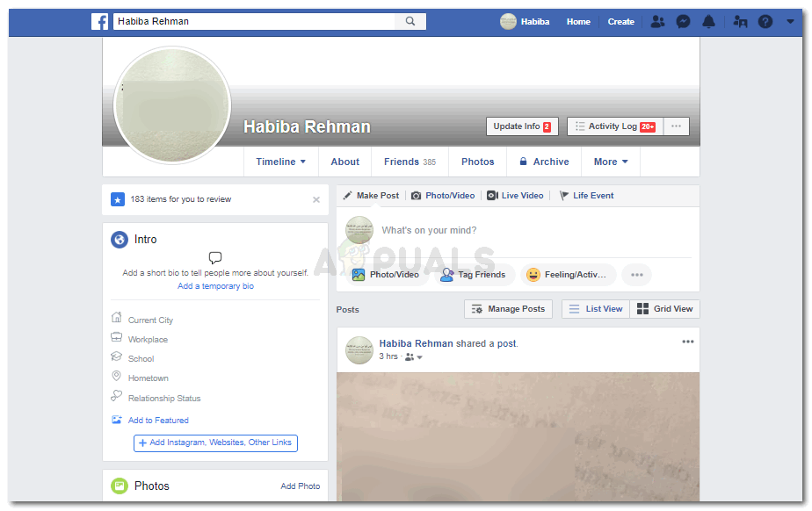Open Habiba Rehman name in shared post
This screenshot has height=511, width=812.
tap(416, 343)
